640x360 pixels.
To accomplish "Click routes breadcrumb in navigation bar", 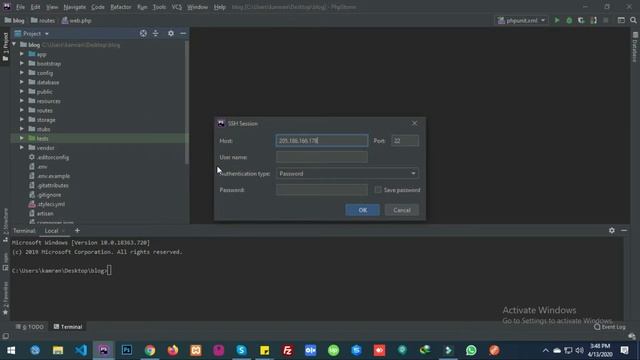I will (42, 20).
